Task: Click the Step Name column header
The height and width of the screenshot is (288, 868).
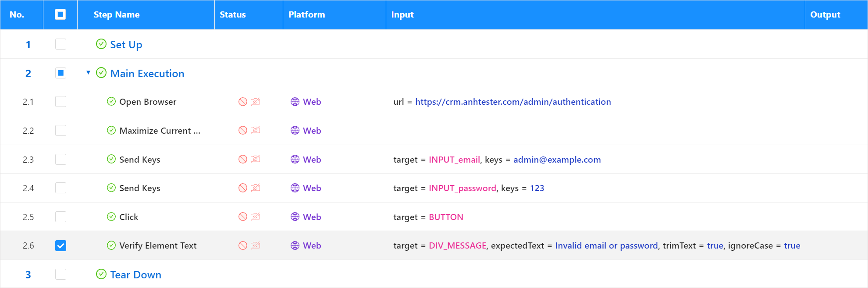Action: [x=117, y=14]
